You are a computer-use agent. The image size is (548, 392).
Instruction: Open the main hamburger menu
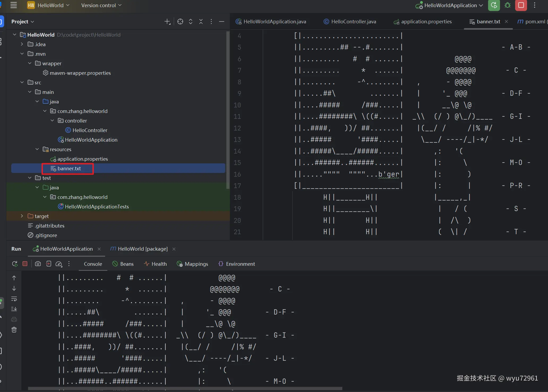(x=14, y=5)
